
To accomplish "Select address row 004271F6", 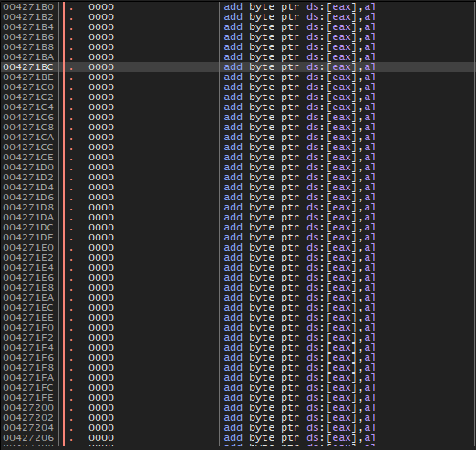I will 28,358.
